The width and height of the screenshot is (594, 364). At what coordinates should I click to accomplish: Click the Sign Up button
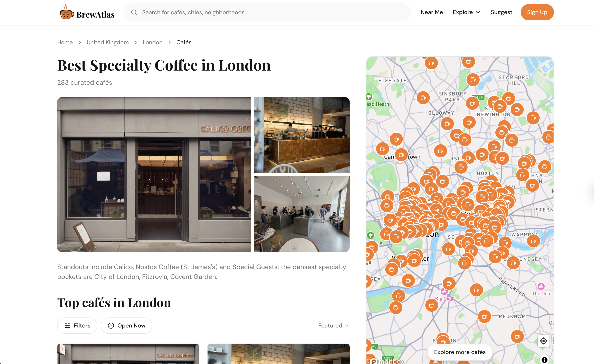click(x=537, y=12)
